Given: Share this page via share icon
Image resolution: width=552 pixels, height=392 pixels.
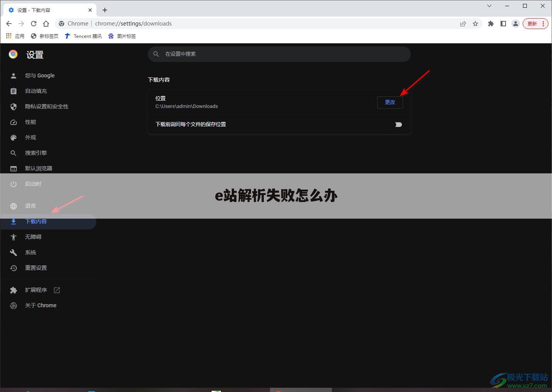Looking at the screenshot, I should coord(463,24).
